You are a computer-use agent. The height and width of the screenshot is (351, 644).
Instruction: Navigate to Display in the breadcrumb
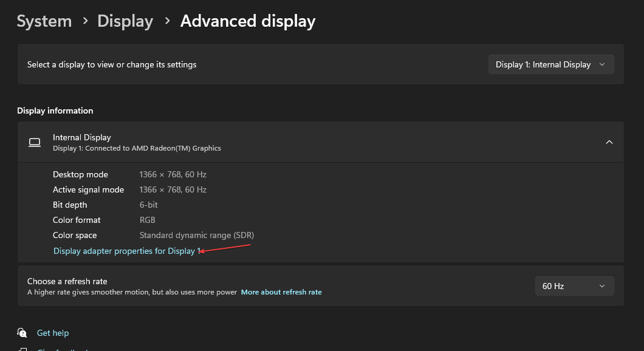coord(125,21)
